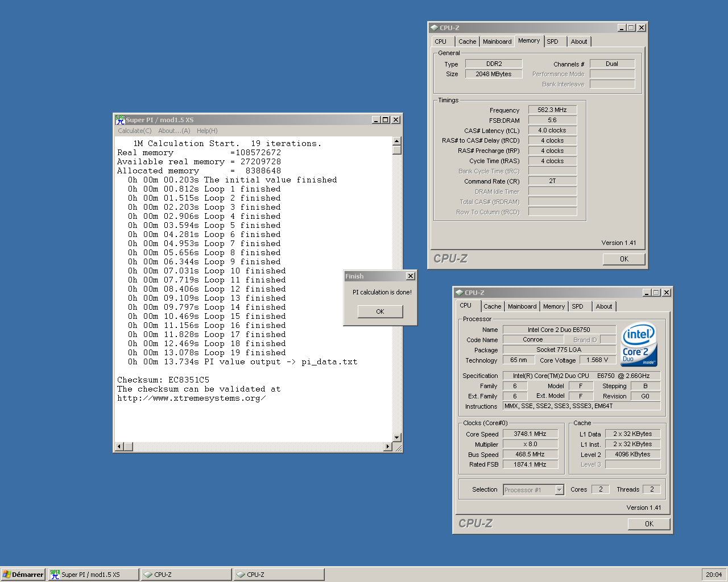The height and width of the screenshot is (582, 728).
Task: Click the Core Speed field 3748.1 MHz
Action: [530, 434]
